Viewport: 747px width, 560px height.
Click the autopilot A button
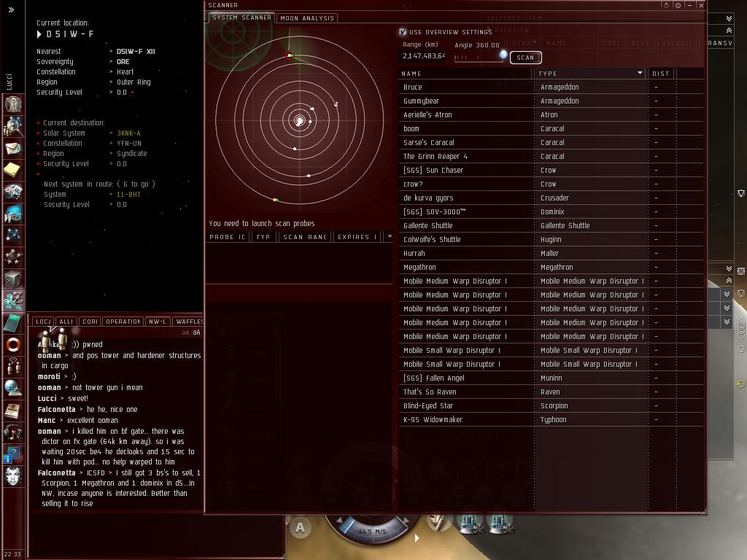click(300, 527)
